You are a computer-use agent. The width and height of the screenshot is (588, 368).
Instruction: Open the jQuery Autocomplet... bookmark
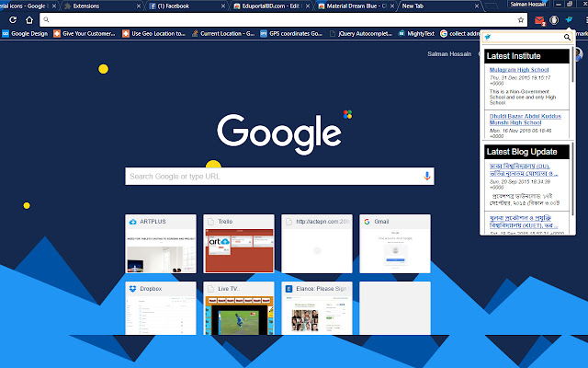tap(361, 34)
